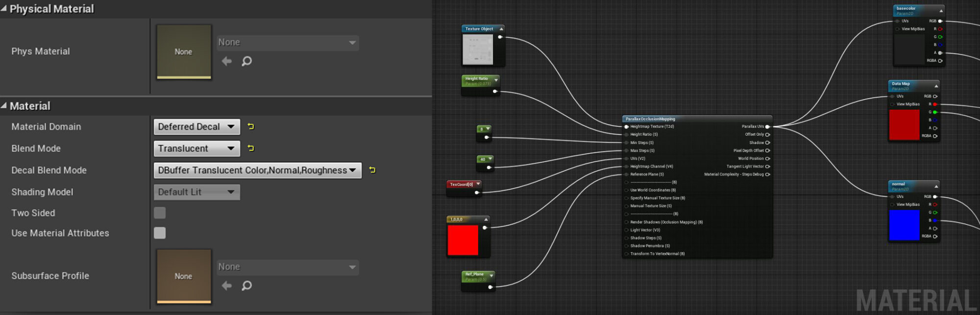Toggle the Render Shadows (Occlusion Mapping) pin
980x315 pixels.
pyautogui.click(x=626, y=222)
